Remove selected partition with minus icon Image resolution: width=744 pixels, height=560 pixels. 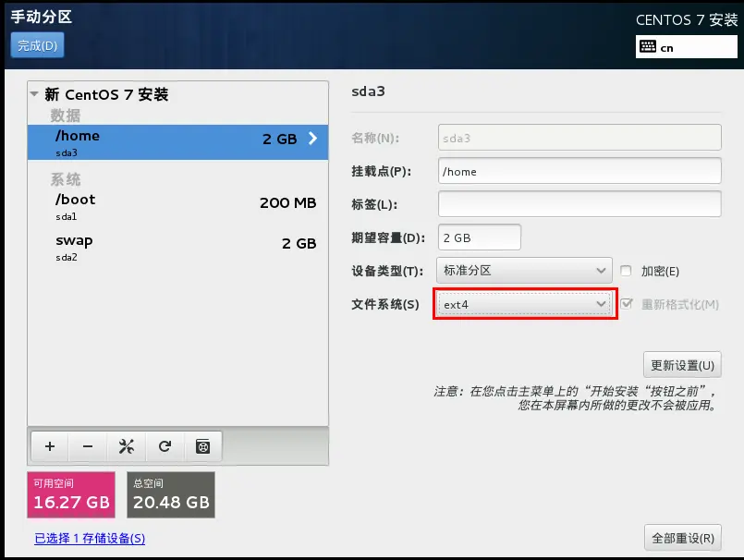88,446
